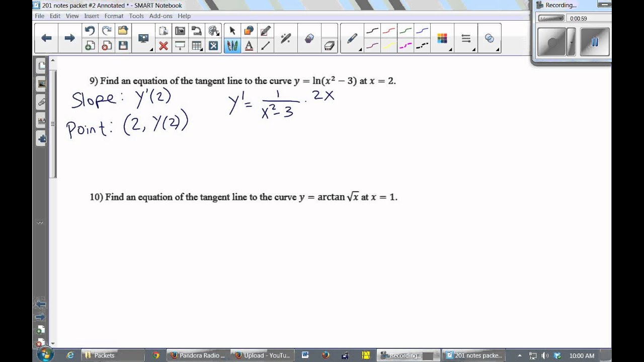Open the line thickness options
644x362 pixels.
coord(466,39)
